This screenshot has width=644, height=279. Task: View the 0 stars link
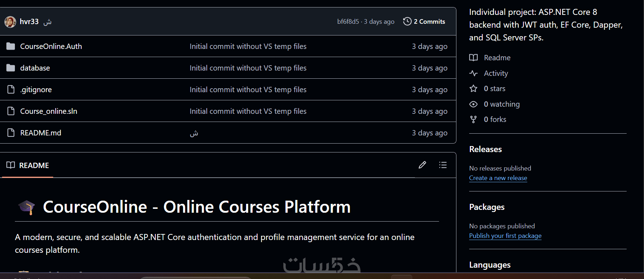[x=495, y=89]
